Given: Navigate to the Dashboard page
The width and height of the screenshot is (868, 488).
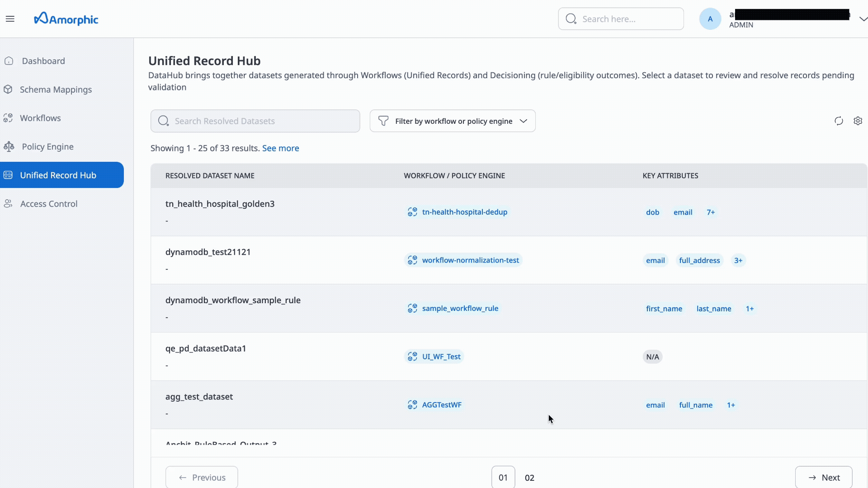Looking at the screenshot, I should click(x=43, y=61).
